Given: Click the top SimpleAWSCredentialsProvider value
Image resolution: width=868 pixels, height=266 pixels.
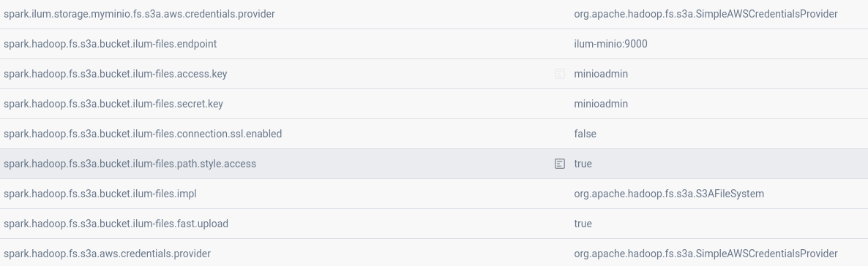Looking at the screenshot, I should click(706, 14).
